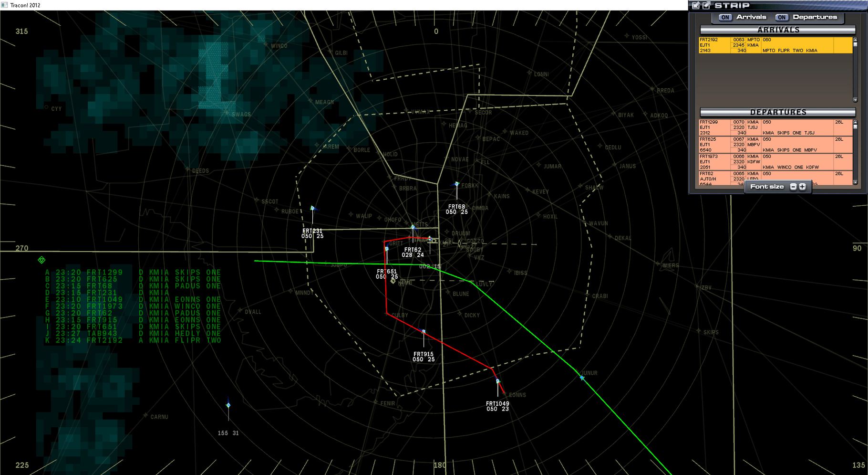
Task: Click the SKIPS fix label
Action: (711, 332)
